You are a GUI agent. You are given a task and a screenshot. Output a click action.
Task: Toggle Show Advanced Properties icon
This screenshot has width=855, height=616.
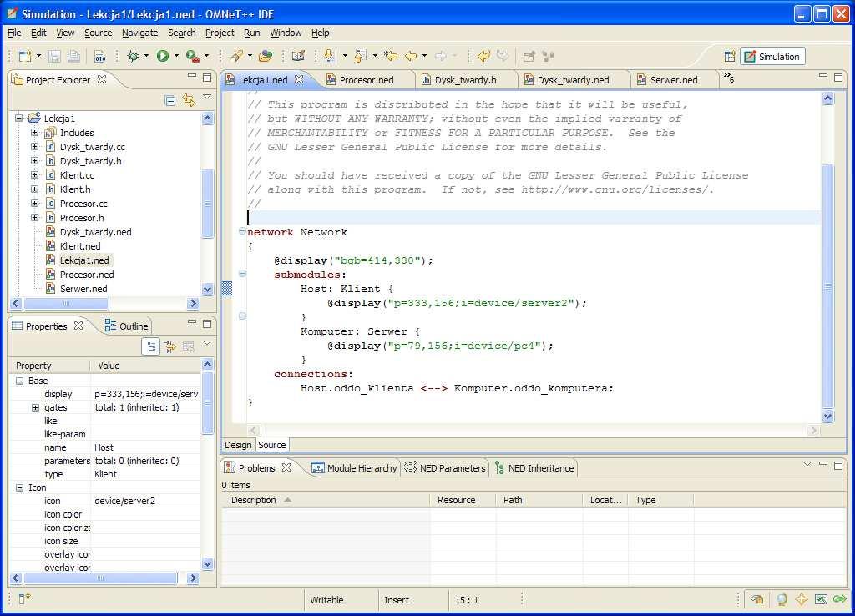click(169, 346)
